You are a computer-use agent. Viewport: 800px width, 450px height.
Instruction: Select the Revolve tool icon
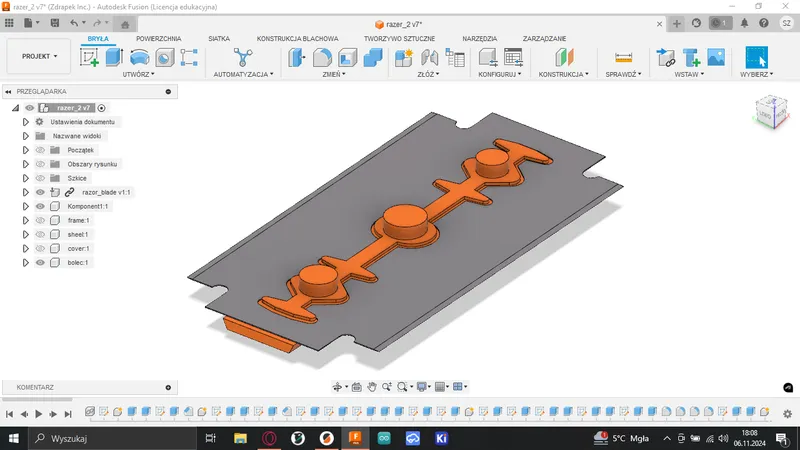coord(140,58)
